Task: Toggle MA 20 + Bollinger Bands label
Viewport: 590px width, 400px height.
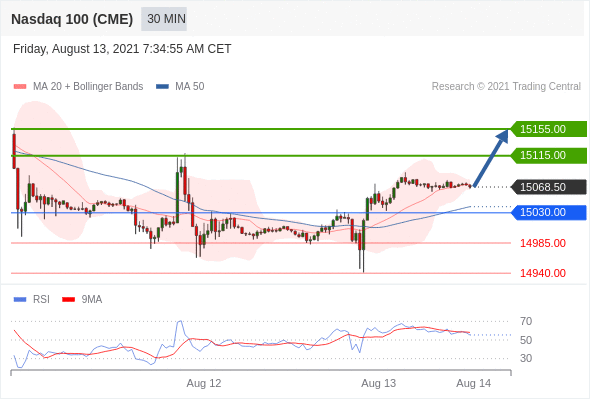Action: click(x=88, y=87)
